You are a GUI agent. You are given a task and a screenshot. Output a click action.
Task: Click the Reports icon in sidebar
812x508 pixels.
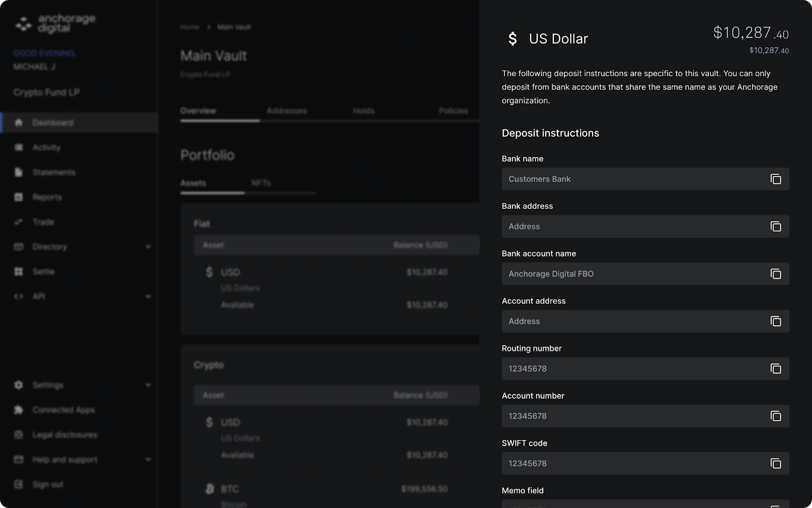(x=19, y=197)
